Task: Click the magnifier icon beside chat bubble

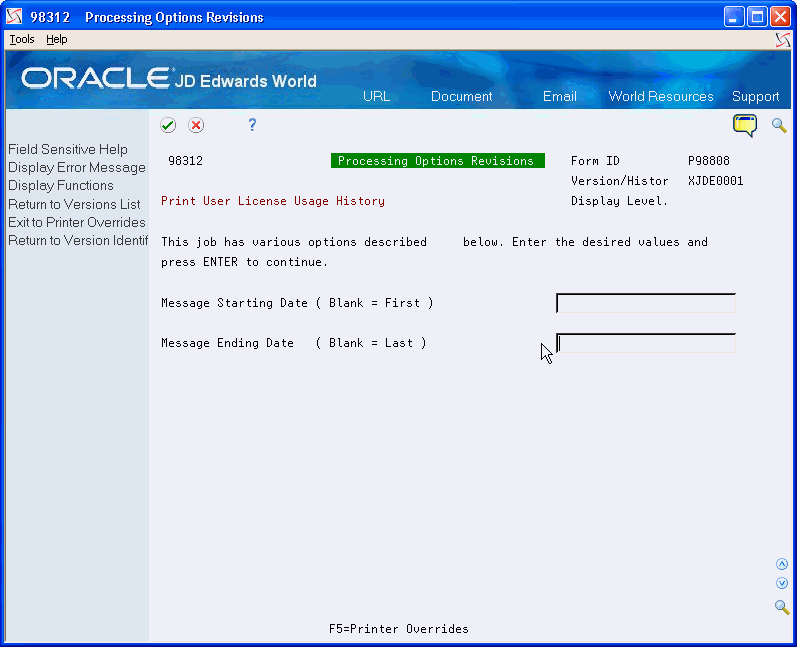Action: 779,125
